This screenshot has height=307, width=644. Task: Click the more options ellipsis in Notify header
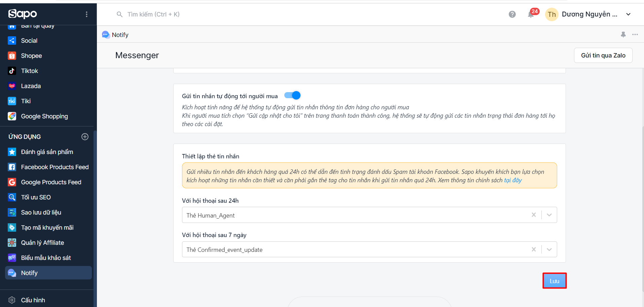point(635,35)
